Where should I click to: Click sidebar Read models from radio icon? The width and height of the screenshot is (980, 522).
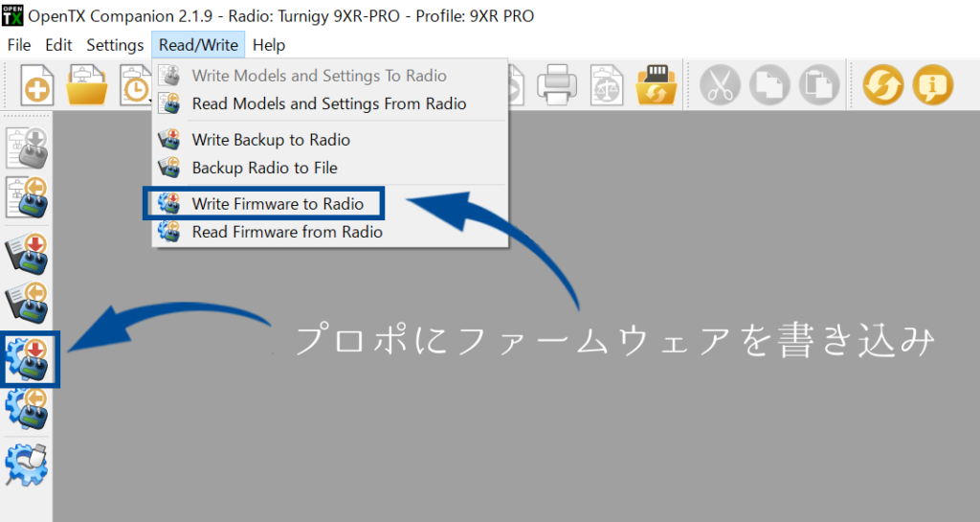(27, 197)
